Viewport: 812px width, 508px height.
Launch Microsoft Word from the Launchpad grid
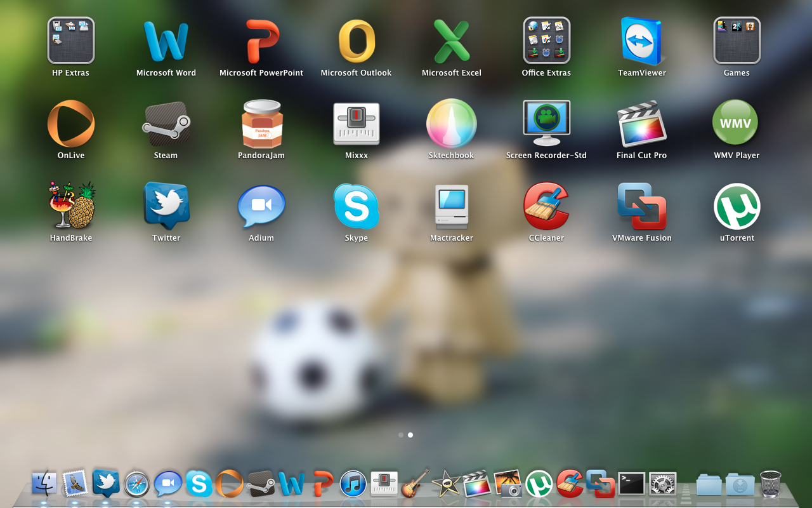point(166,41)
